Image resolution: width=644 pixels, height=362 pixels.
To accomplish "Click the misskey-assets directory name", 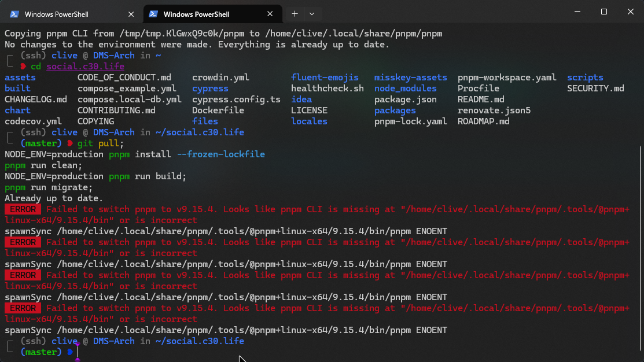I will click(x=410, y=77).
